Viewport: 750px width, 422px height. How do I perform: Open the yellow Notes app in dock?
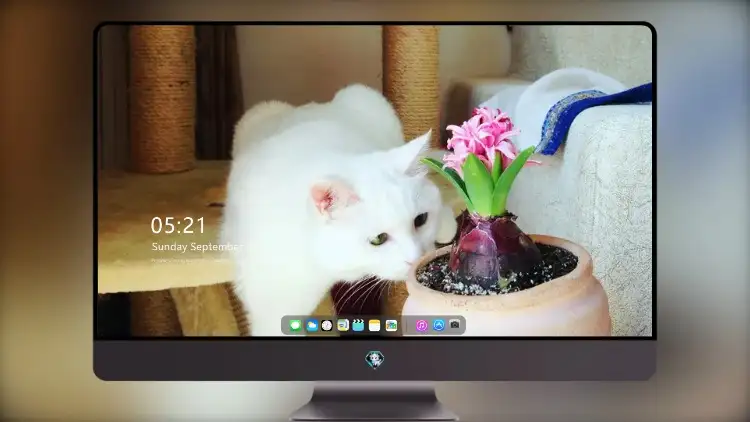[375, 325]
